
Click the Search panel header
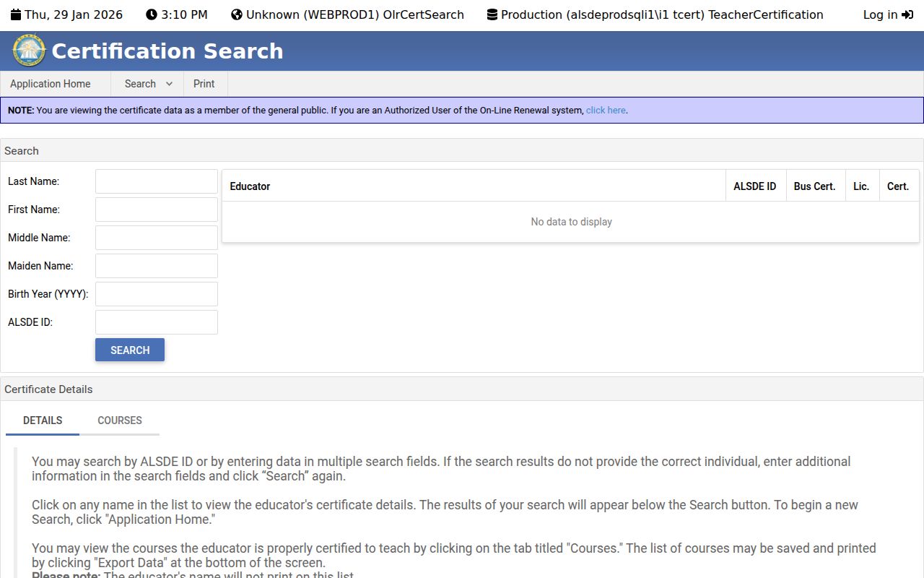tap(462, 150)
